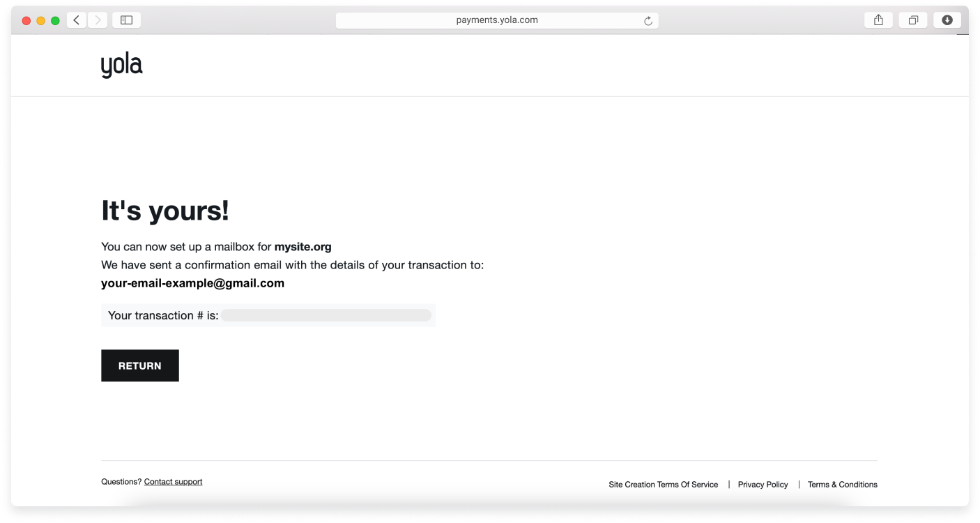This screenshot has width=980, height=523.
Task: Open the Contact support link
Action: [x=173, y=481]
